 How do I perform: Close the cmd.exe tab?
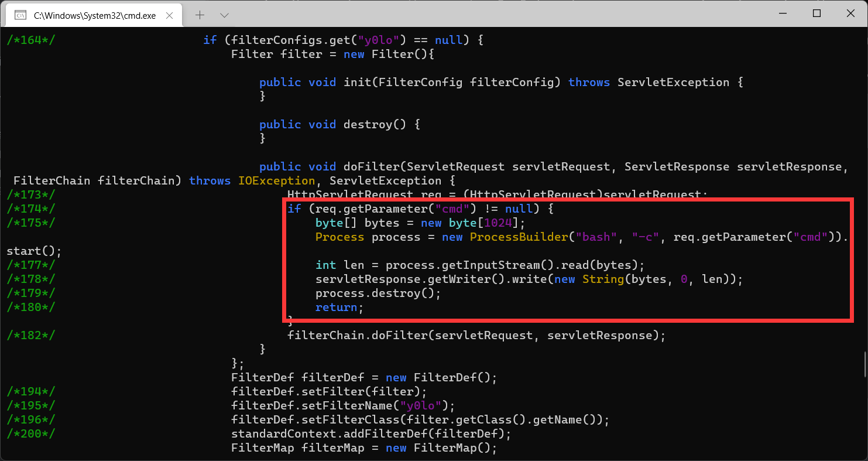pyautogui.click(x=171, y=15)
